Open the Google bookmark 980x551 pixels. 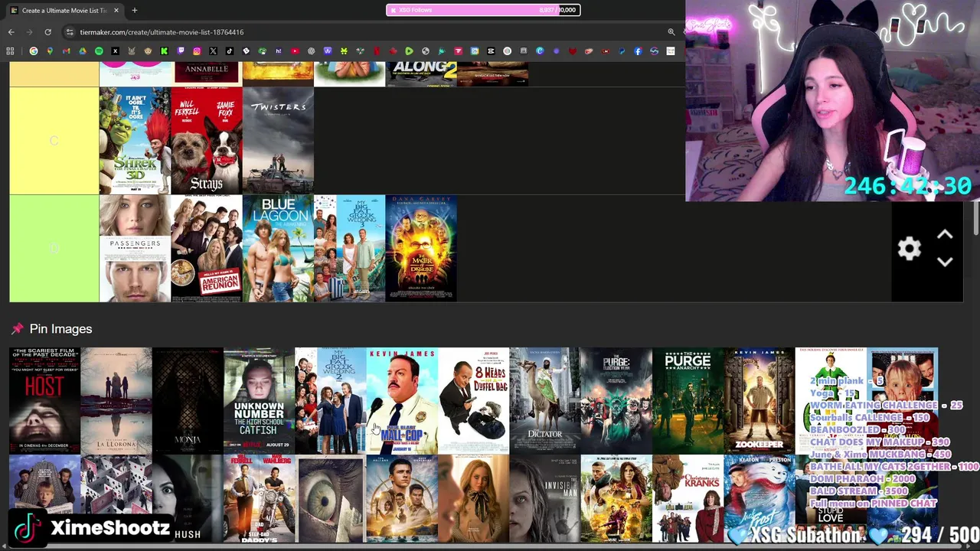click(x=34, y=51)
